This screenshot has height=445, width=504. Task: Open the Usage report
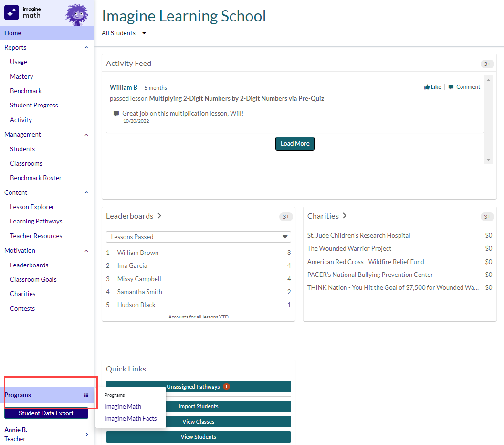(18, 62)
